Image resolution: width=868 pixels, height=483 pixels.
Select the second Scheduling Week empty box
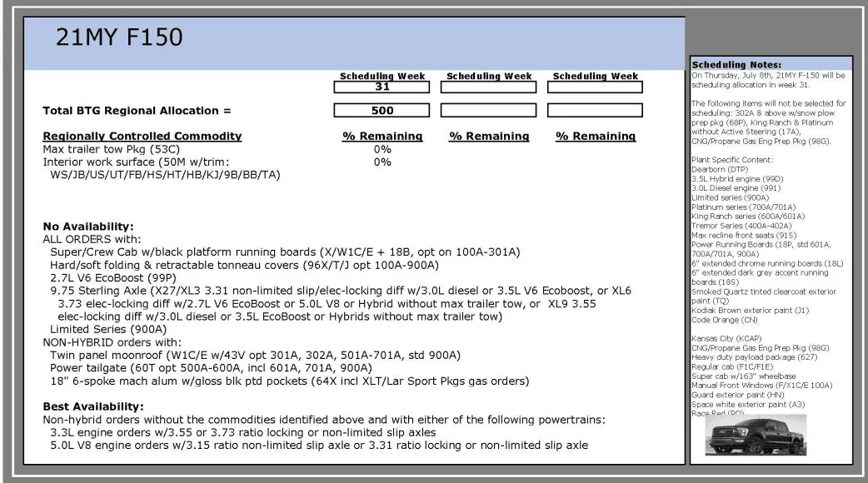488,87
